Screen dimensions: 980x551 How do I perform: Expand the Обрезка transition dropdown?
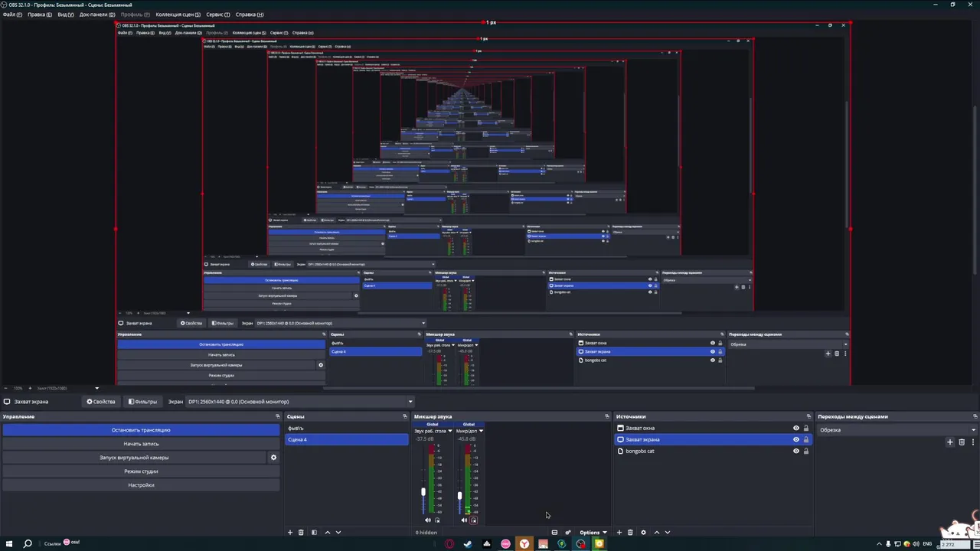point(897,430)
